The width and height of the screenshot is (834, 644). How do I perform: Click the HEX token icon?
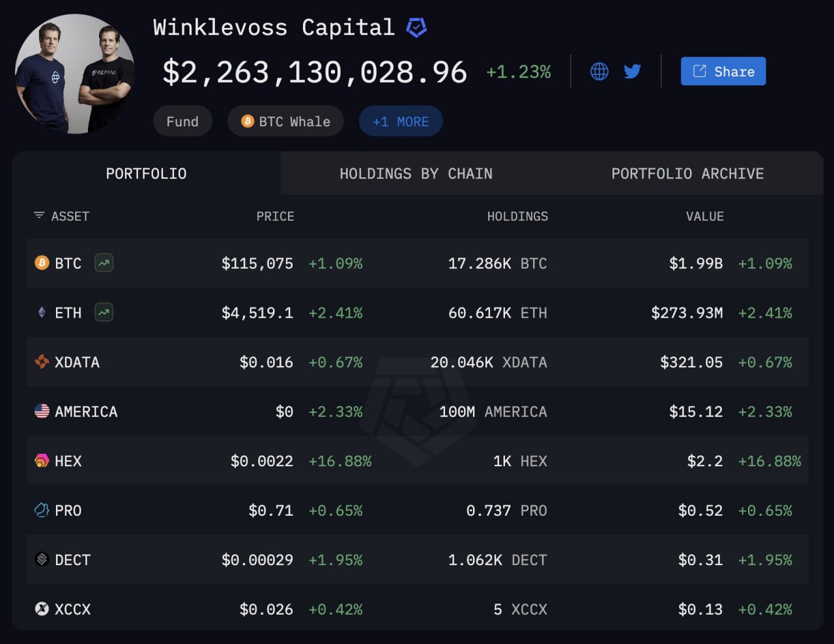pyautogui.click(x=42, y=460)
